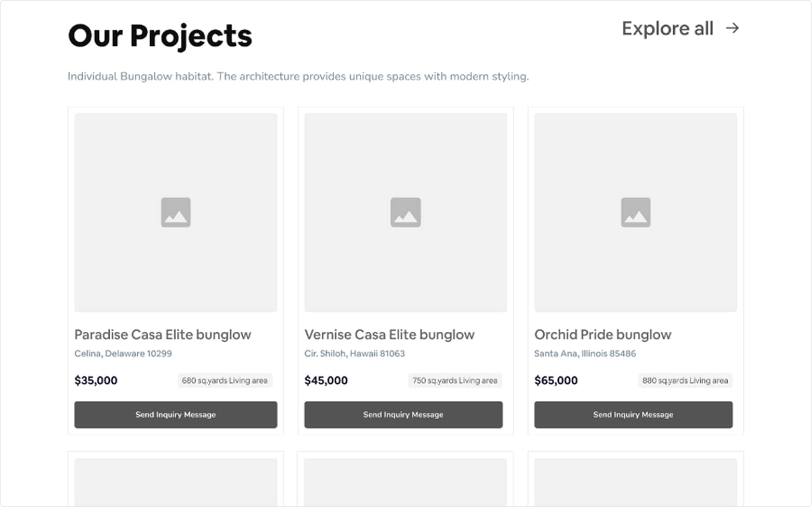Click the 750 sq.yards Living area tag
Viewport: 812px width, 507px height.
[x=455, y=380]
